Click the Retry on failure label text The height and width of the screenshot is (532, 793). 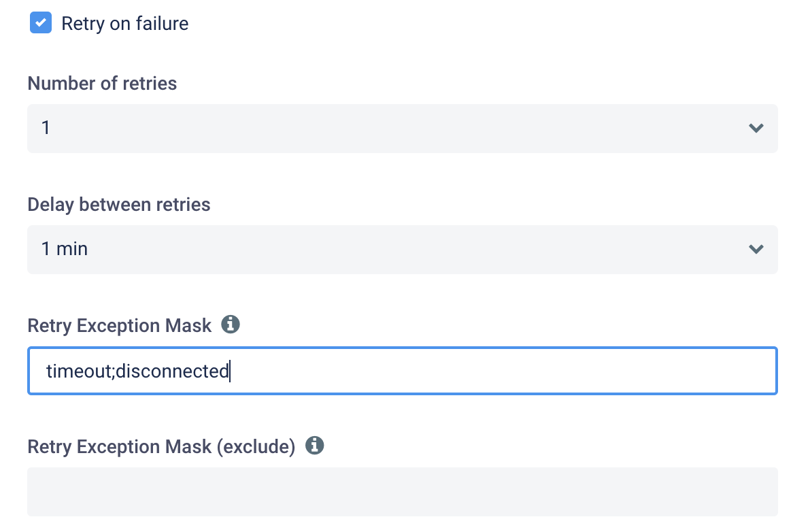click(x=125, y=23)
